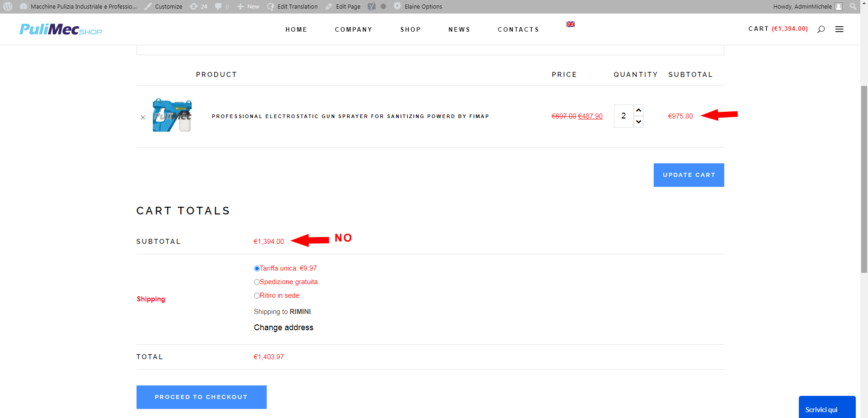868x418 pixels.
Task: Click the WordPress logo in admin bar
Action: point(8,6)
